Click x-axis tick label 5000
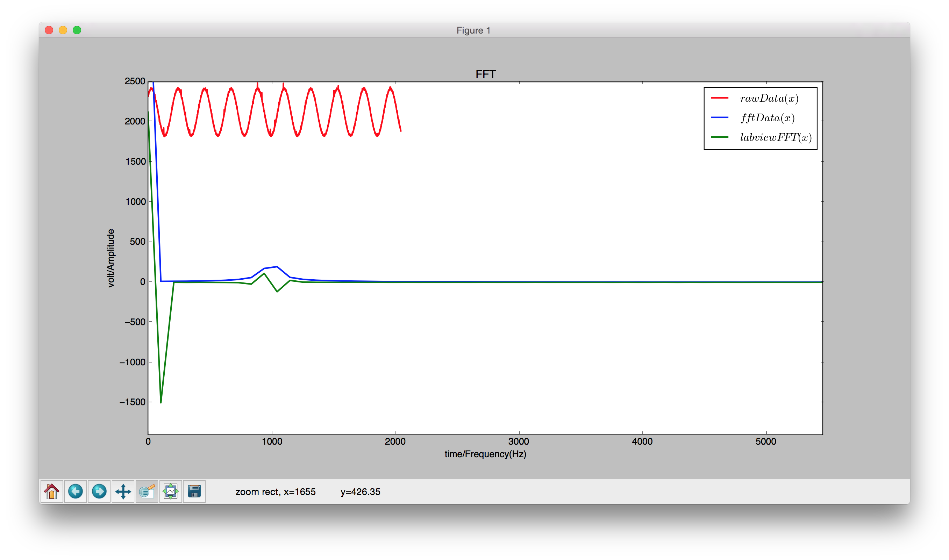The width and height of the screenshot is (949, 560). (766, 441)
